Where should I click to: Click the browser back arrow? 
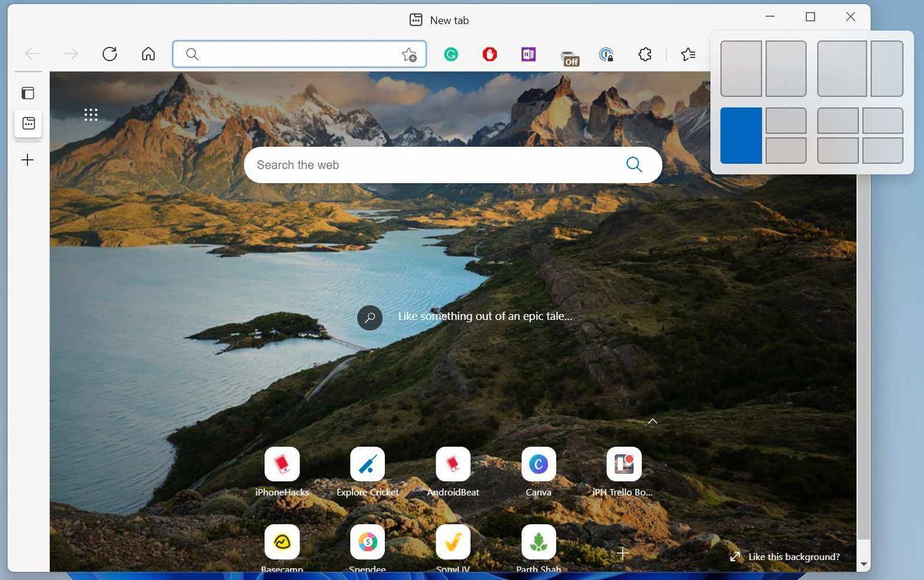click(x=32, y=54)
